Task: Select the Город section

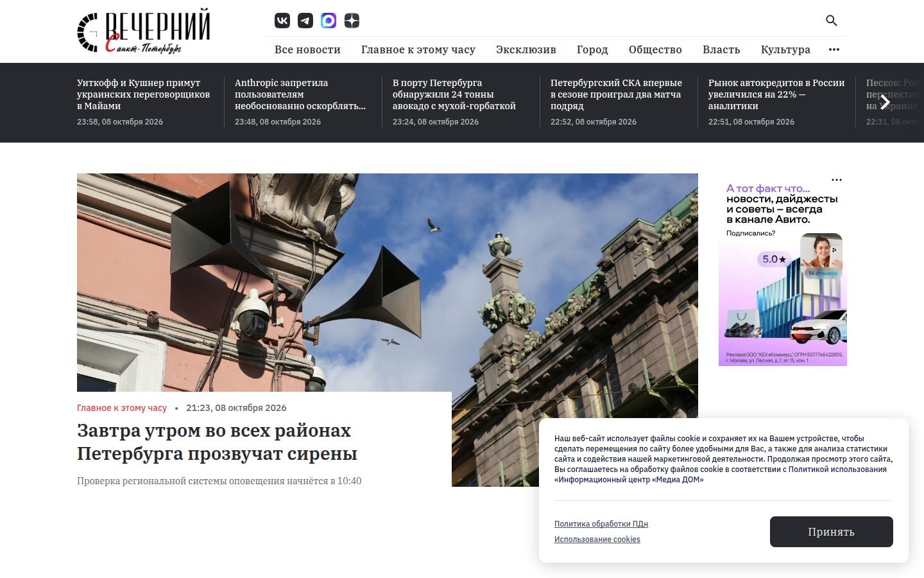Action: pos(592,49)
